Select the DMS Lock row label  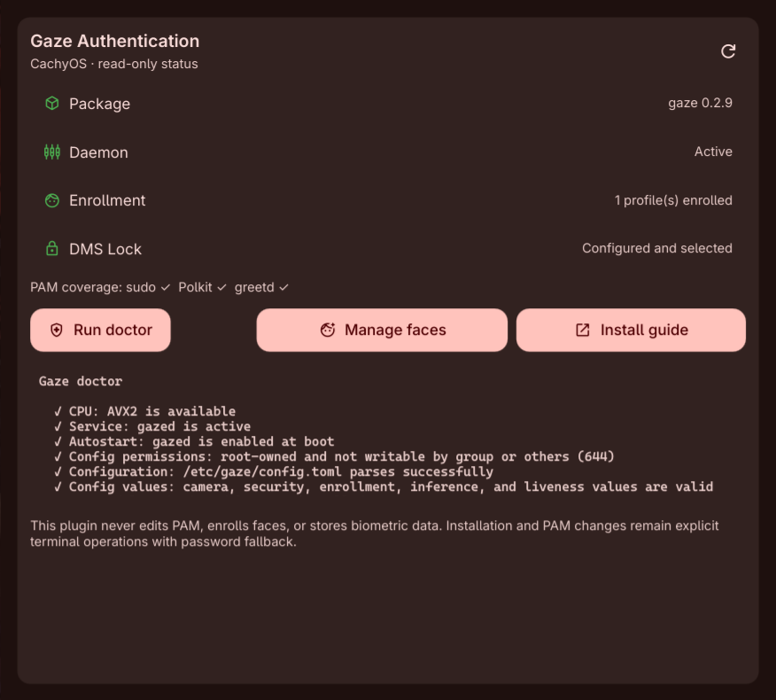[x=105, y=249]
